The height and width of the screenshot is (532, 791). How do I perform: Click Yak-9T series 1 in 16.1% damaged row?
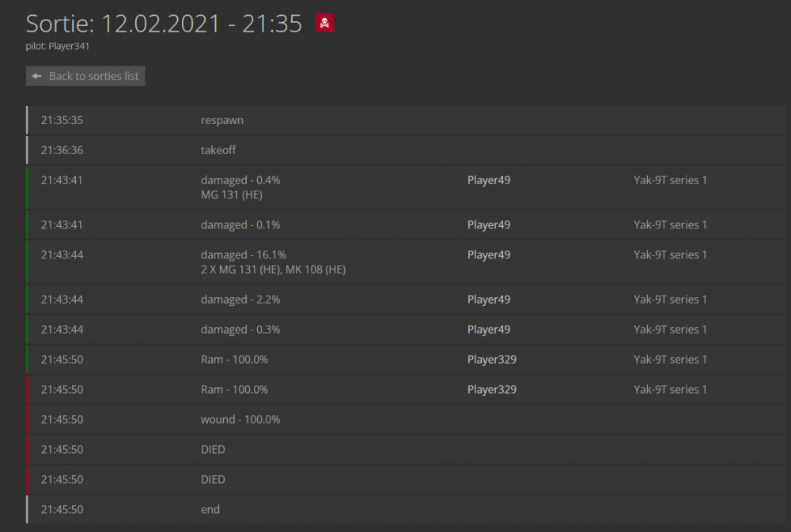(x=670, y=255)
